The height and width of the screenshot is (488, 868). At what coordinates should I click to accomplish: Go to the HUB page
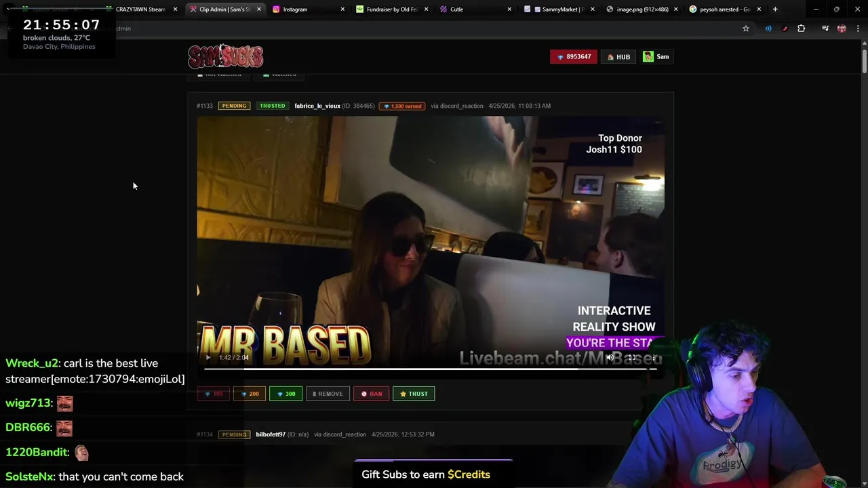coord(618,57)
